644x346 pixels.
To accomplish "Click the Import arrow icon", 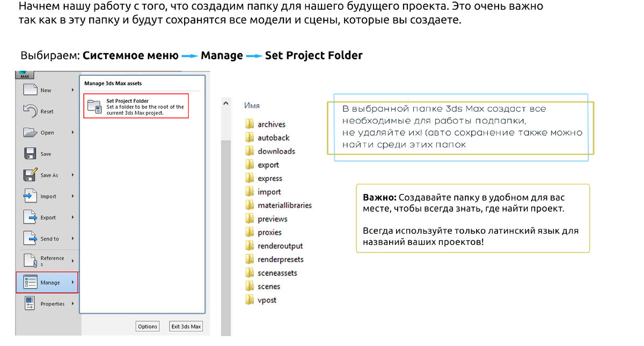I will [x=30, y=196].
